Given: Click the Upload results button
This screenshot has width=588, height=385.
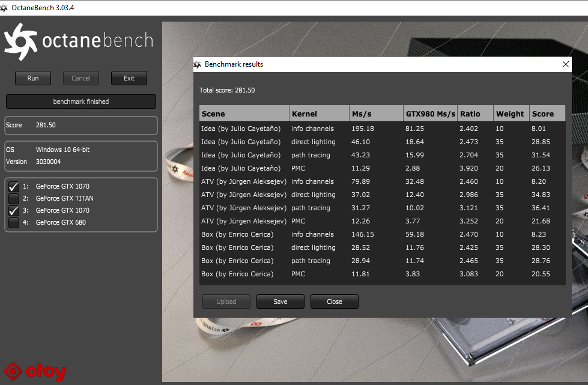Looking at the screenshot, I should (x=226, y=302).
